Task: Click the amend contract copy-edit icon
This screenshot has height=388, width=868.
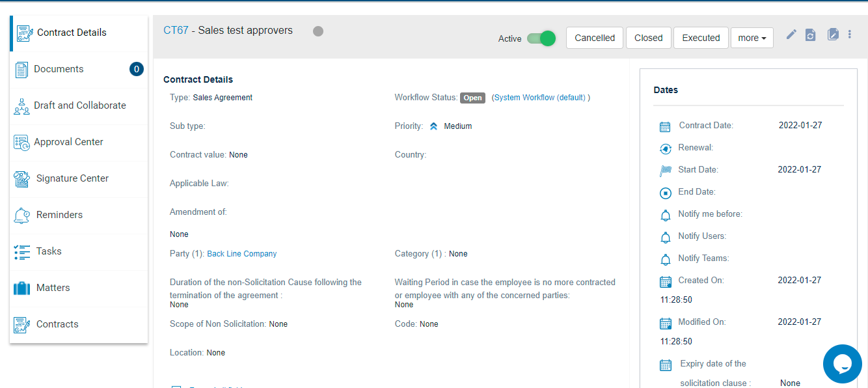Action: [x=833, y=35]
